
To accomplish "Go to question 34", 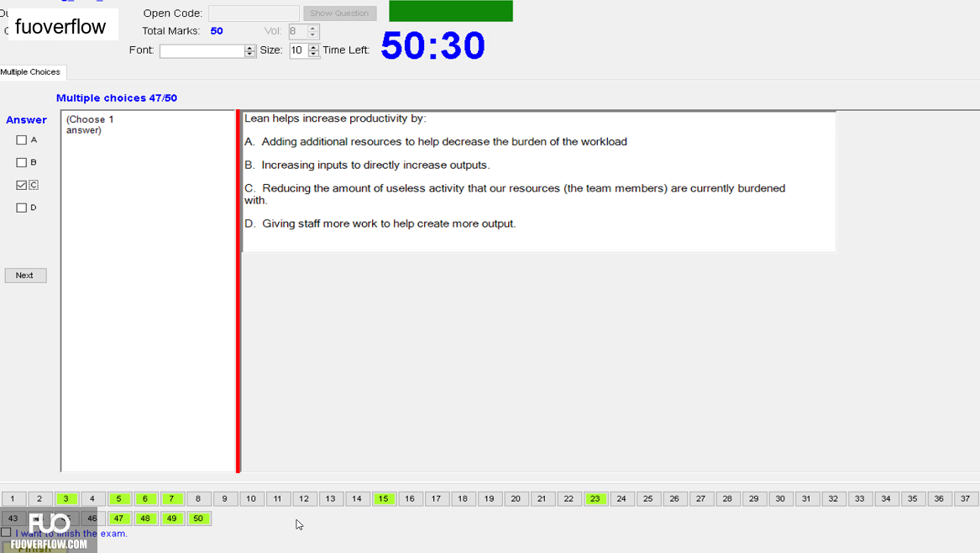I will [886, 498].
